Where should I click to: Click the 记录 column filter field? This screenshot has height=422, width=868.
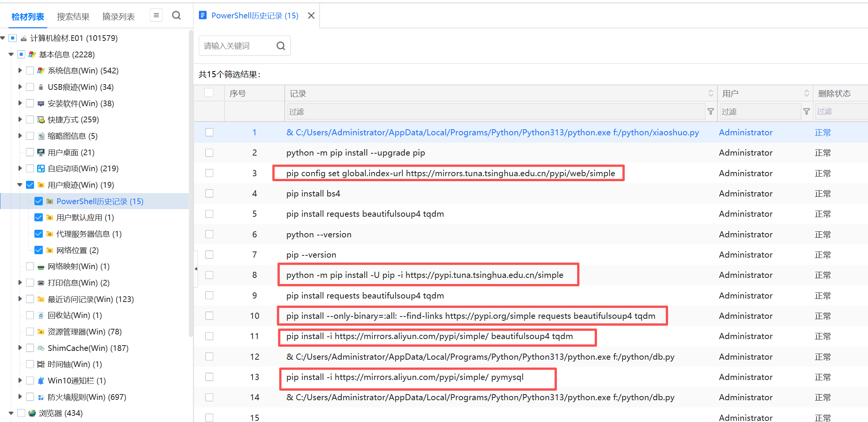(x=496, y=112)
